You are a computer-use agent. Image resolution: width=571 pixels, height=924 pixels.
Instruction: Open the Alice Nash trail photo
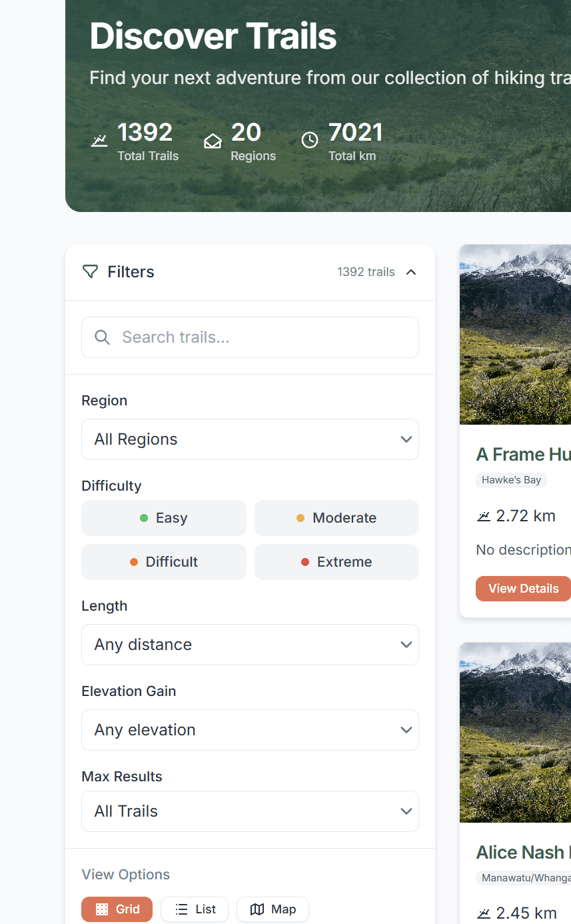tap(515, 732)
